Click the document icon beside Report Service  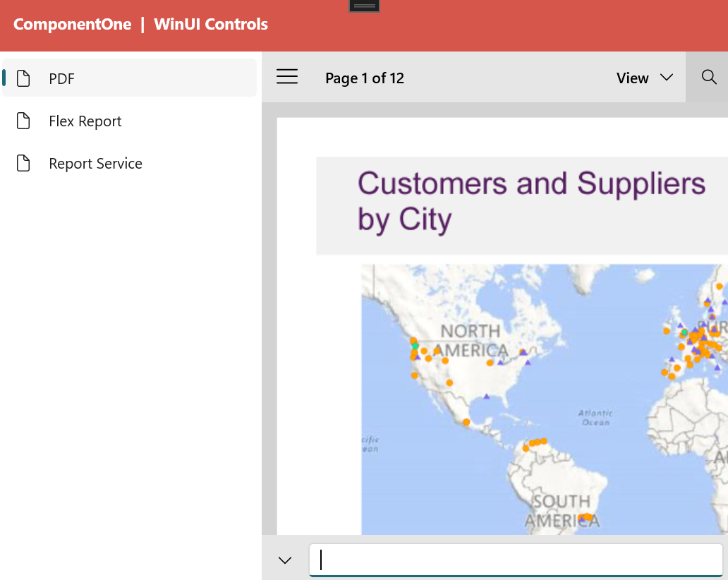[23, 164]
